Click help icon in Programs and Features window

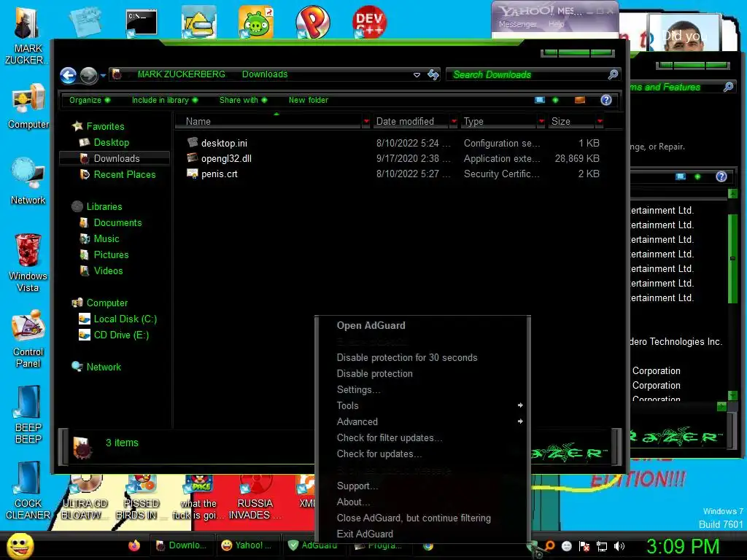point(721,176)
